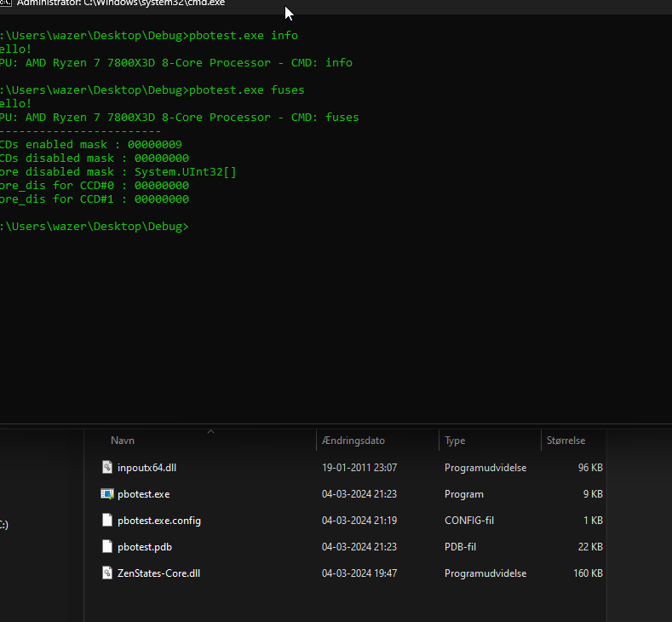Click the date 19-01-2011 23:07
The image size is (672, 622).
click(359, 467)
